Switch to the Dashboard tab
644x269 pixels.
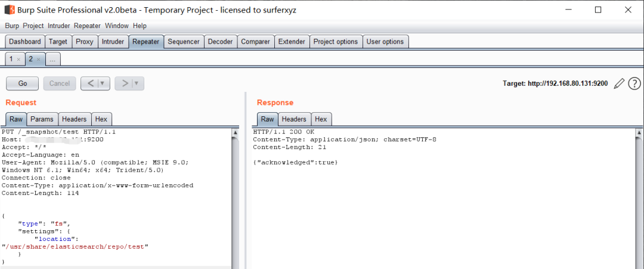pos(25,42)
